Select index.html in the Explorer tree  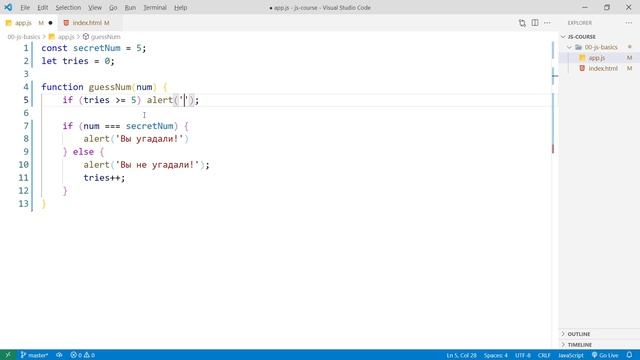[x=603, y=69]
